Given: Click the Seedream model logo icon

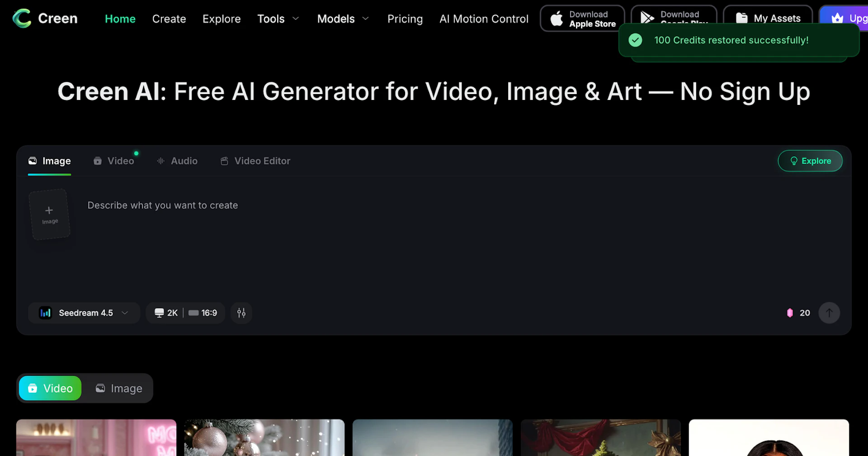Looking at the screenshot, I should point(45,313).
